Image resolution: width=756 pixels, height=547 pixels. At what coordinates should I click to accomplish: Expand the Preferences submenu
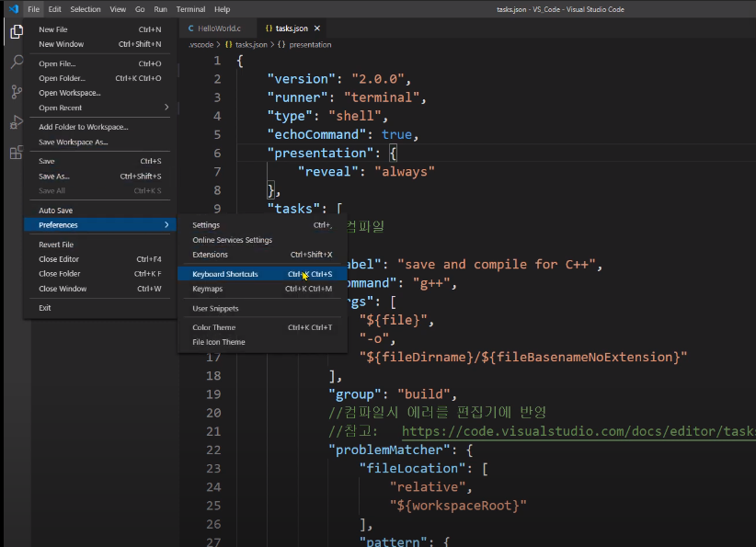pos(100,225)
